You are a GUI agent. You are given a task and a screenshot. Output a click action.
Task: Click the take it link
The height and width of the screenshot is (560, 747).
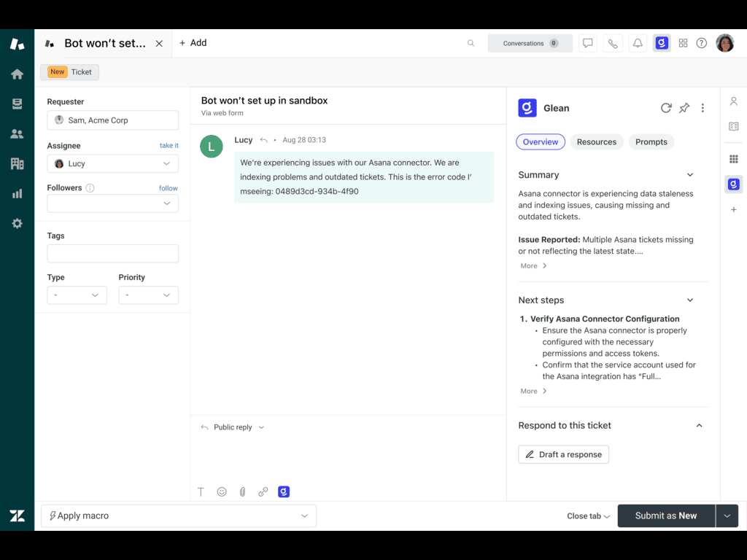(x=169, y=146)
